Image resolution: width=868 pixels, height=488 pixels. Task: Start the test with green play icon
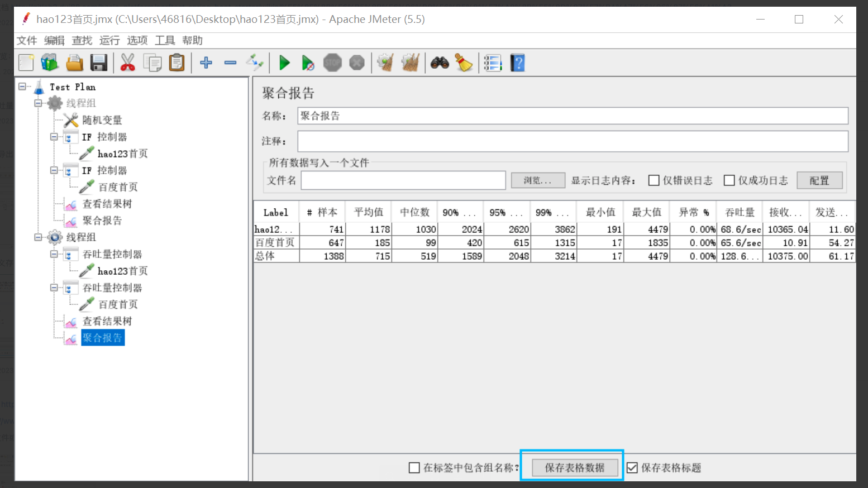point(284,63)
